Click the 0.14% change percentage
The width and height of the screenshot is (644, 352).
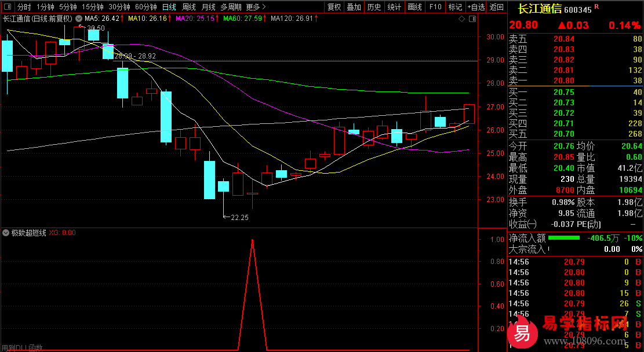click(x=625, y=25)
